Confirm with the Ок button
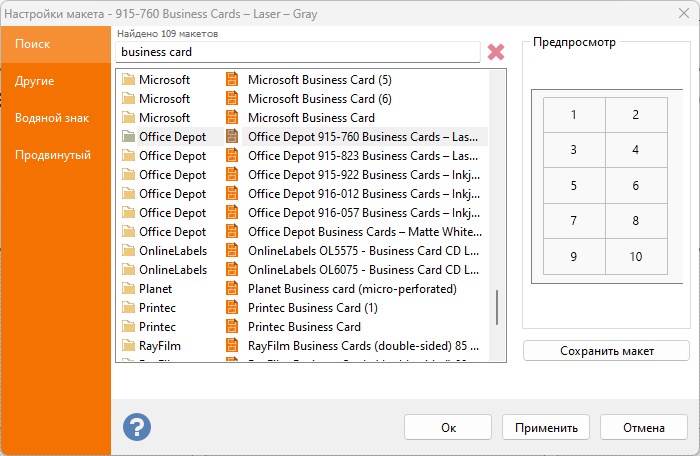 [448, 427]
